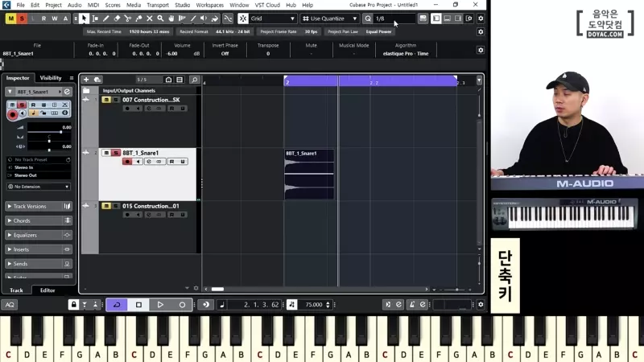Select the Object Selection arrow tool
The image size is (644, 362).
84,19
